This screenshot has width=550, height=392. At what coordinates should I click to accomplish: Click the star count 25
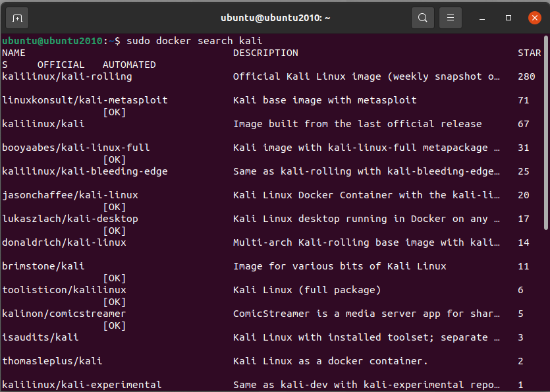tap(524, 171)
